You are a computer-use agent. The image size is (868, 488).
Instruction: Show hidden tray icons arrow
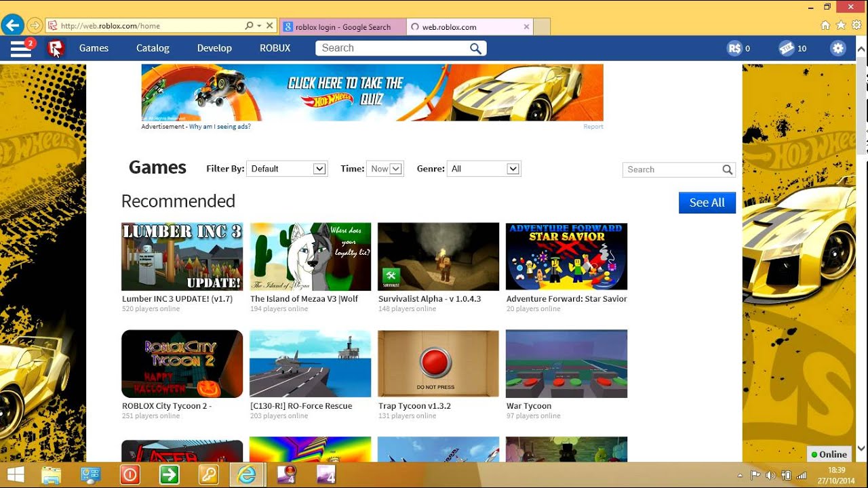740,475
